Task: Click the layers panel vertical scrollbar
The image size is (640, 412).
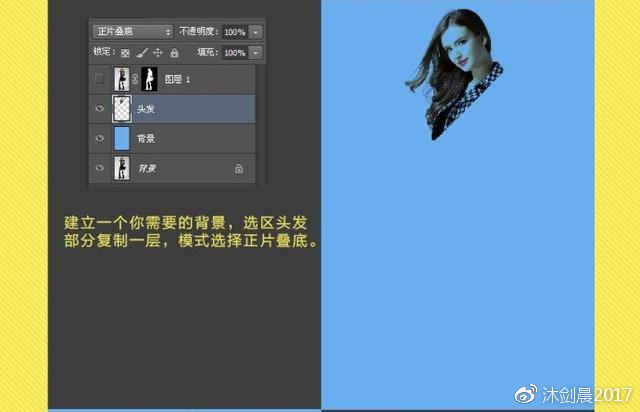Action: click(261, 125)
